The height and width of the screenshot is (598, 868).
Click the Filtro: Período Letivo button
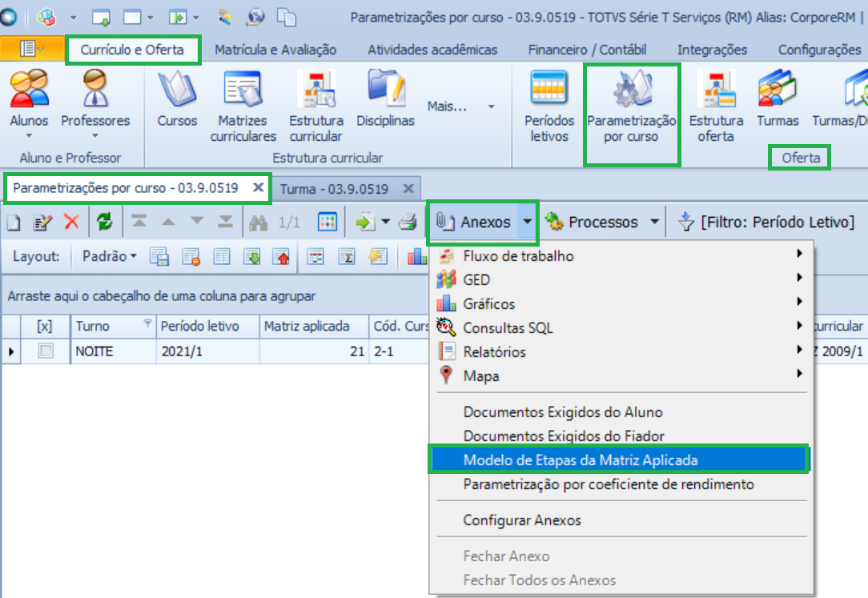pos(766,223)
